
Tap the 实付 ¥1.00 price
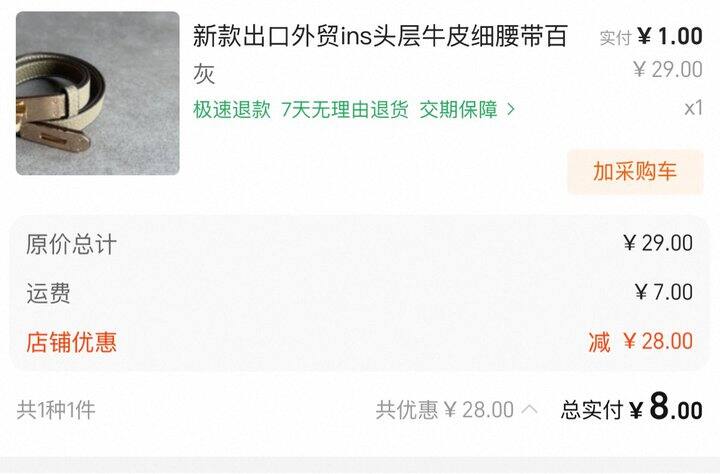pos(651,36)
